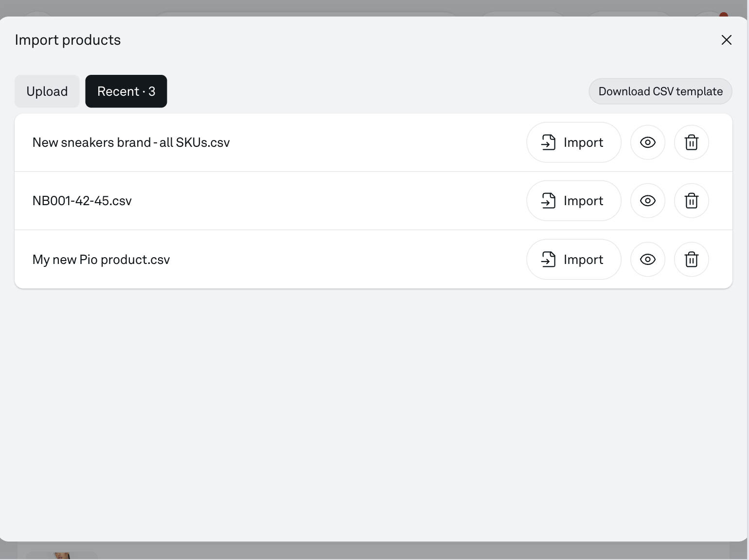Image resolution: width=749 pixels, height=560 pixels.
Task: Select the Recent · 3 tab
Action: tap(126, 91)
